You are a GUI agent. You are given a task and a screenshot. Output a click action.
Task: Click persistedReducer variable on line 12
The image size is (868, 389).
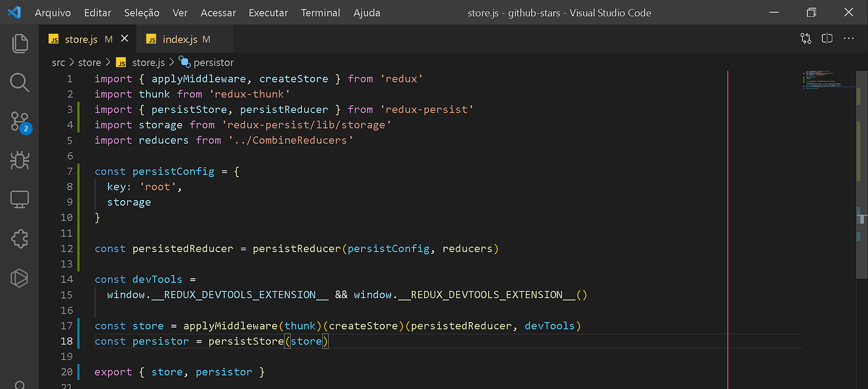(x=183, y=249)
